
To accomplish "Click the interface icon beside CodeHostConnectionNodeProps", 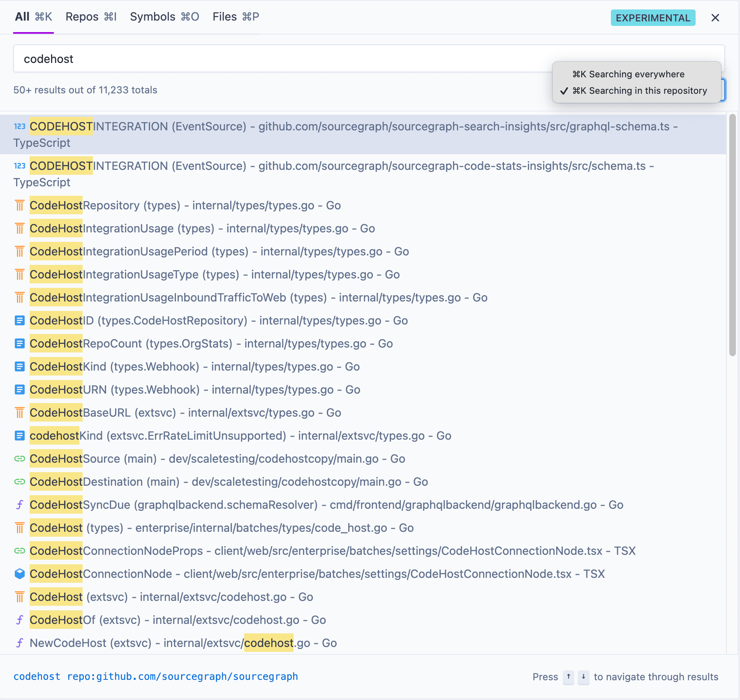I will point(20,551).
